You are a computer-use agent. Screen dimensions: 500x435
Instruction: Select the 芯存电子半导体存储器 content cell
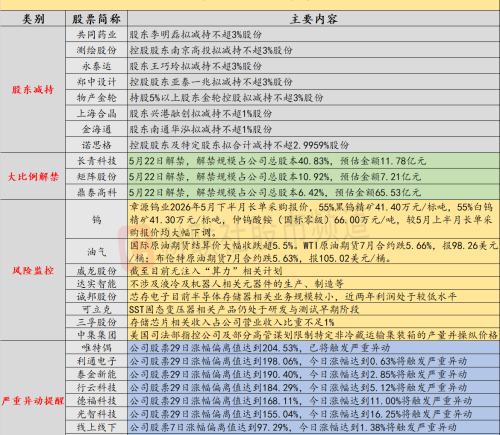coord(314,296)
